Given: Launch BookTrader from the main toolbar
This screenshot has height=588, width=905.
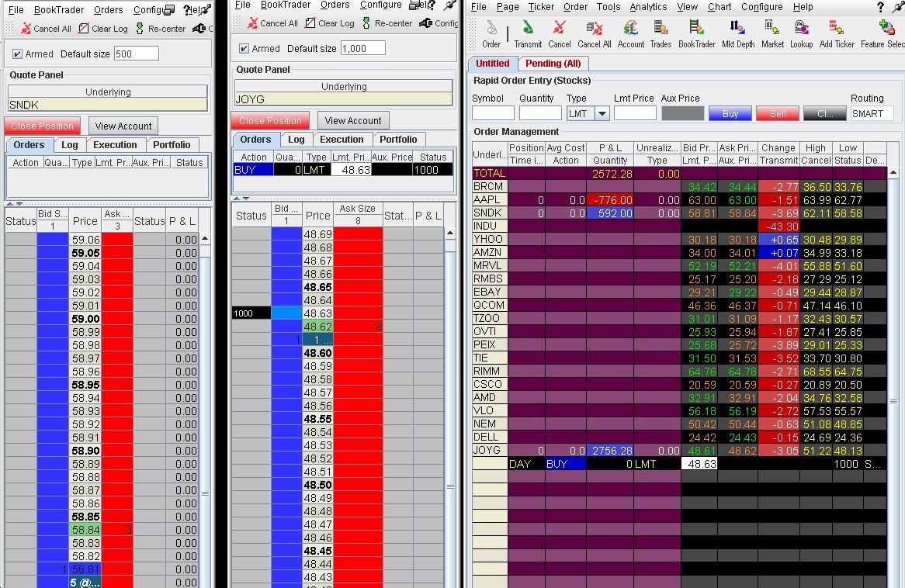Looking at the screenshot, I should coord(696,33).
